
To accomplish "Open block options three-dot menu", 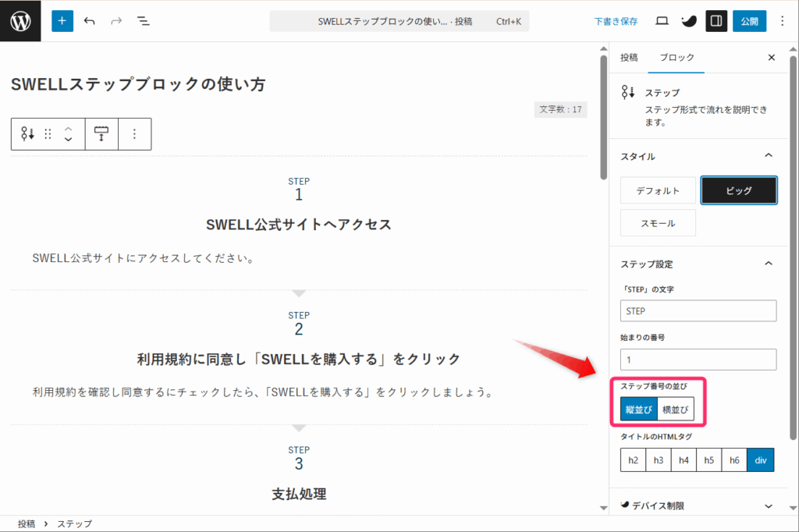I will (x=134, y=134).
